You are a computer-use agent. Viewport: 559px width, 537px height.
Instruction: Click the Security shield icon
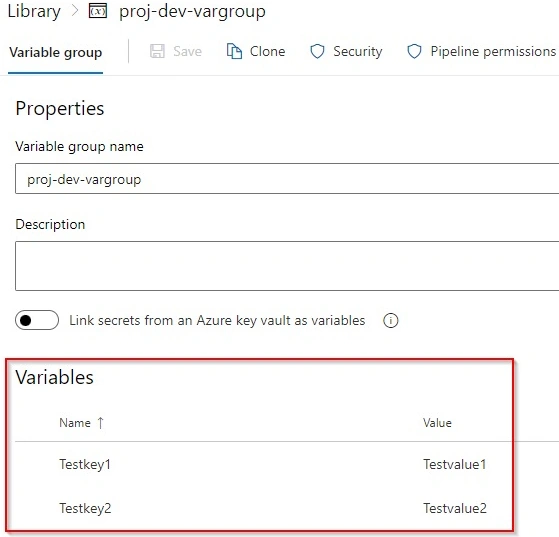(x=317, y=51)
